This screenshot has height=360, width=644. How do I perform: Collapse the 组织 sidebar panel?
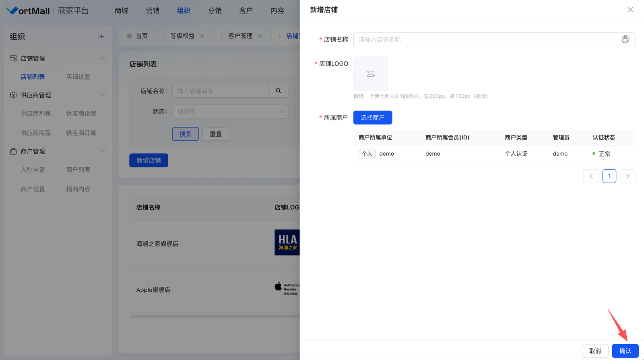coord(101,37)
